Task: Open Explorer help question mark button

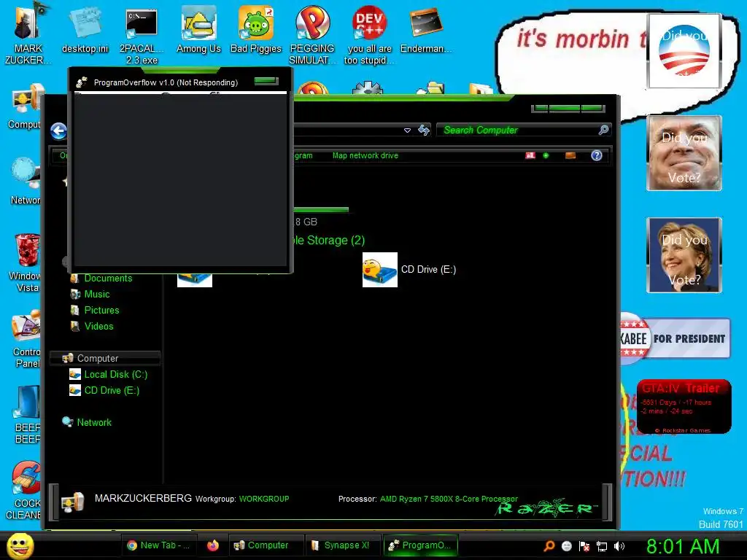Action: pos(597,155)
